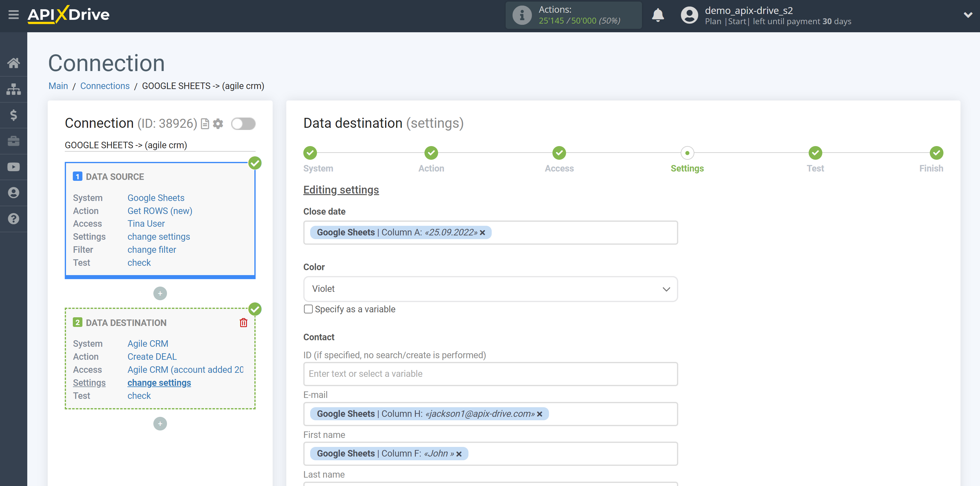Open the Main breadcrumb link
Screen dimensions: 980x486
(58, 86)
